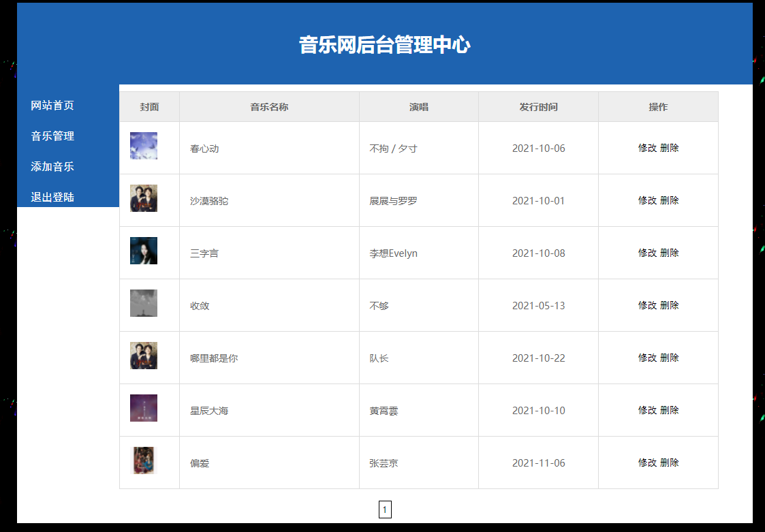Click 删除 for the 春心动 row
The width and height of the screenshot is (765, 532).
coord(670,148)
